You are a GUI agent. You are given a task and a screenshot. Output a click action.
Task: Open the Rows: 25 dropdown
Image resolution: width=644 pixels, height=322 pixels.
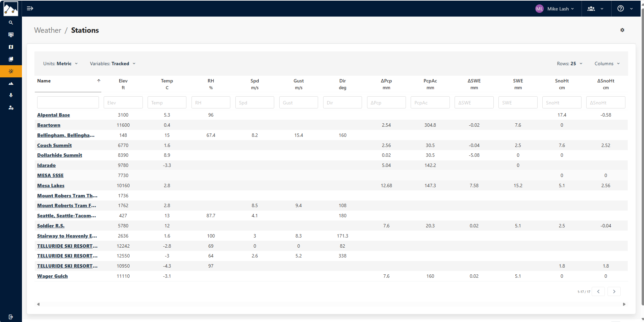570,64
